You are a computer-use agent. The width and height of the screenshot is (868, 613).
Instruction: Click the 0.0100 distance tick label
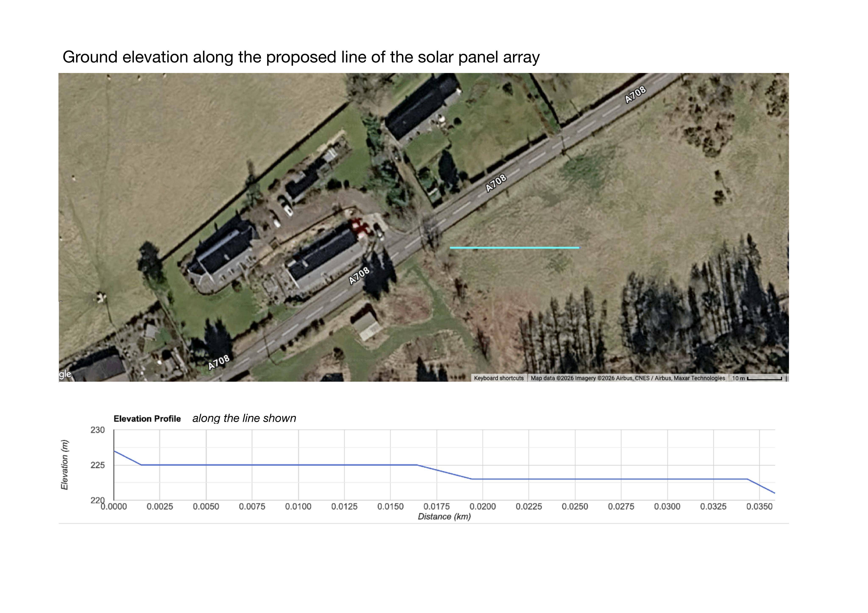[298, 506]
